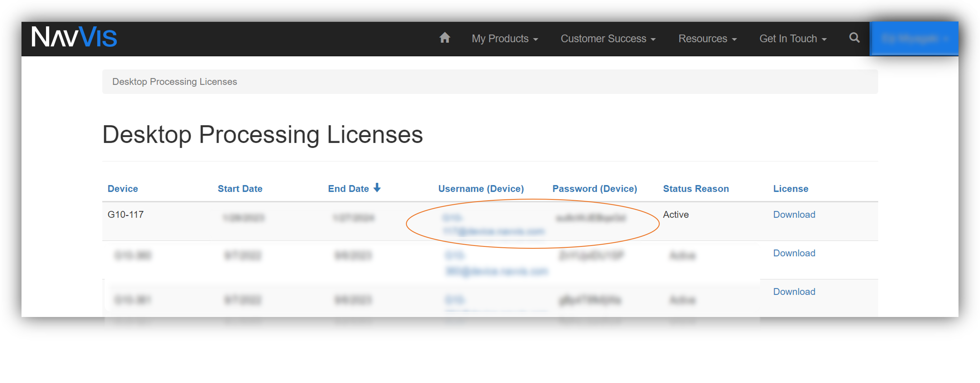The width and height of the screenshot is (980, 383).
Task: Open the Customer Success menu
Action: [608, 39]
